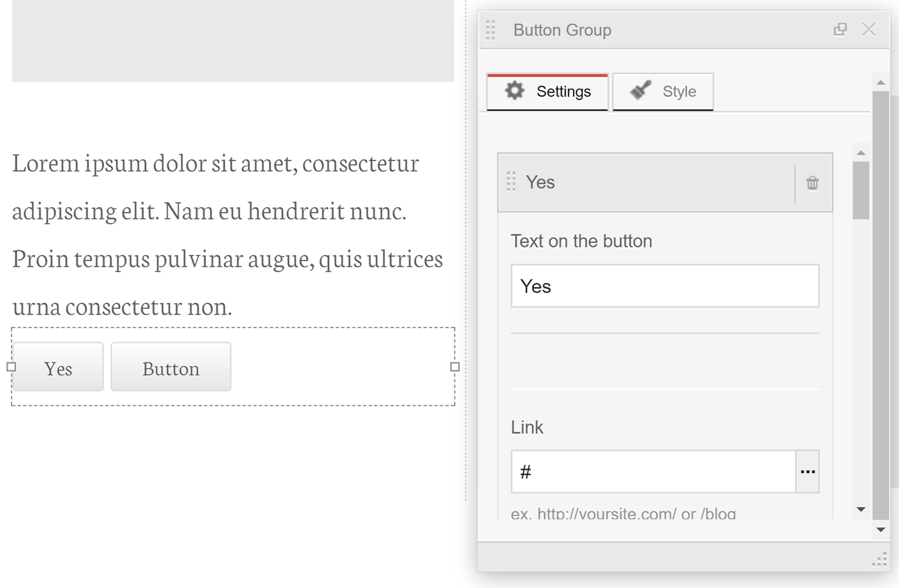
Task: Click the trash icon to delete Yes item
Action: pyautogui.click(x=812, y=183)
